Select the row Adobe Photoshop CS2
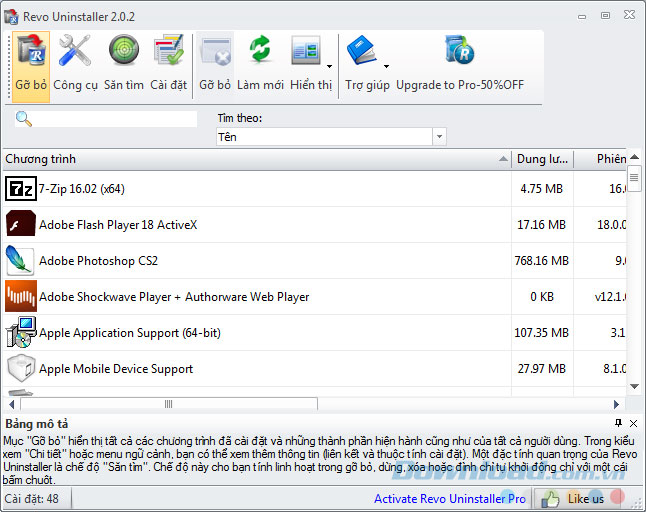646x512 pixels. [x=315, y=261]
